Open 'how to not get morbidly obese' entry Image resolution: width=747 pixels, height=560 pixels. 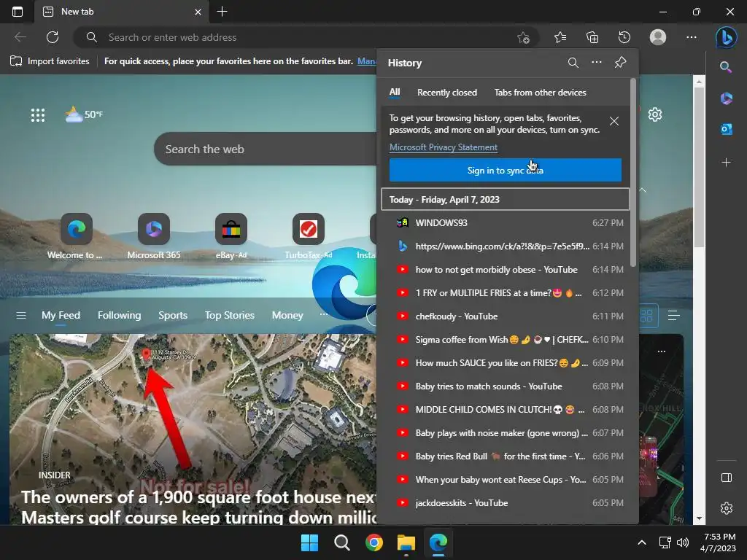(x=506, y=270)
